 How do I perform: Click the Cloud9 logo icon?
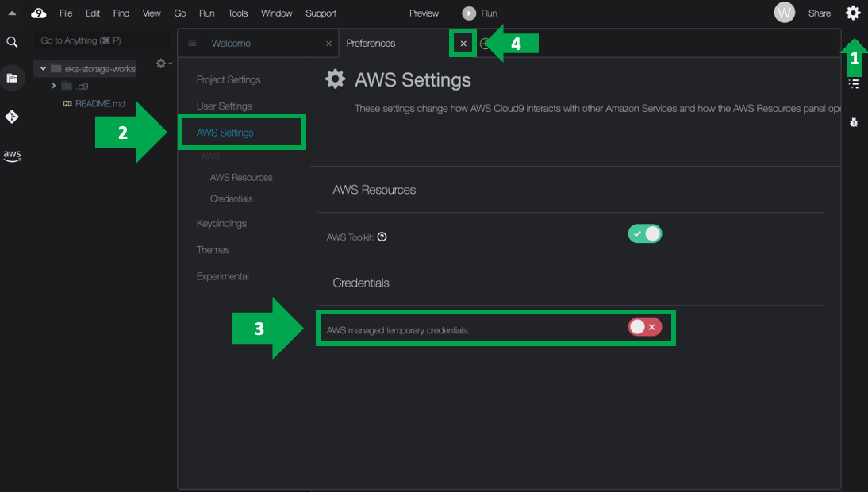point(38,13)
